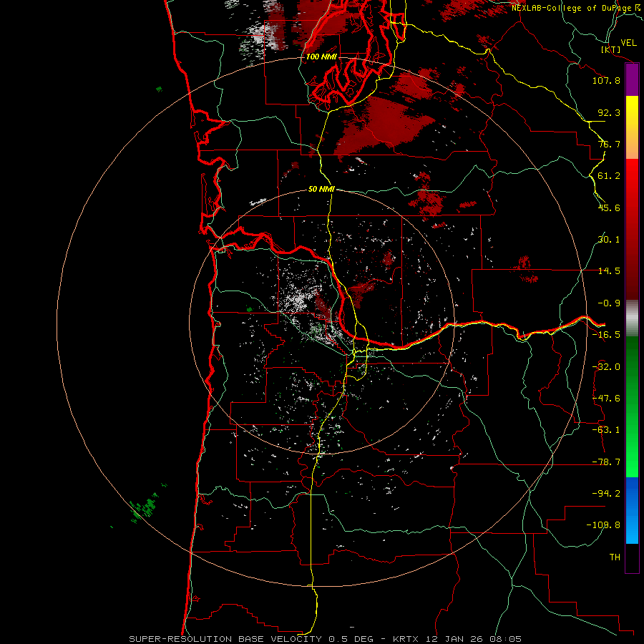Viewport: 644px width, 644px height.
Task: Click the 107.8 velocity scale value
Action: coord(606,80)
